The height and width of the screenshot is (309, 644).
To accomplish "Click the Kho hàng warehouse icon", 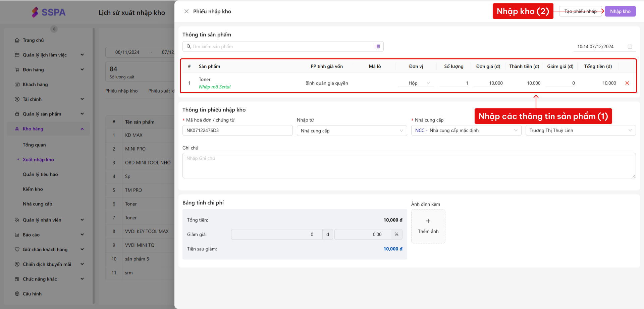I will click(x=17, y=129).
